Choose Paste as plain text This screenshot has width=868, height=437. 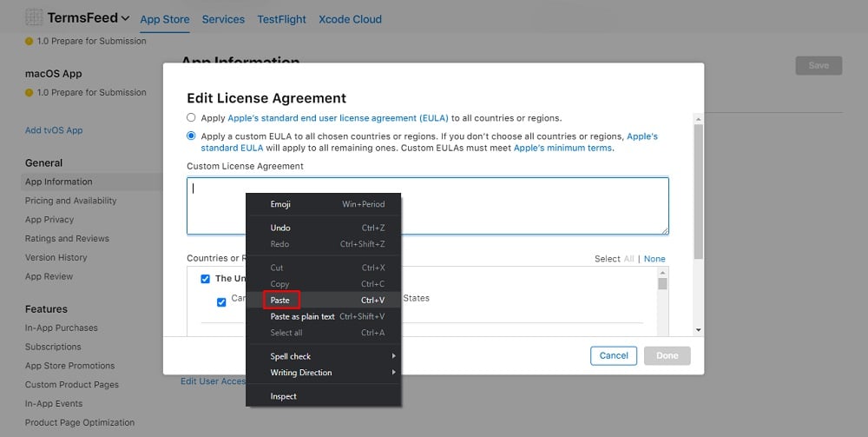coord(323,316)
